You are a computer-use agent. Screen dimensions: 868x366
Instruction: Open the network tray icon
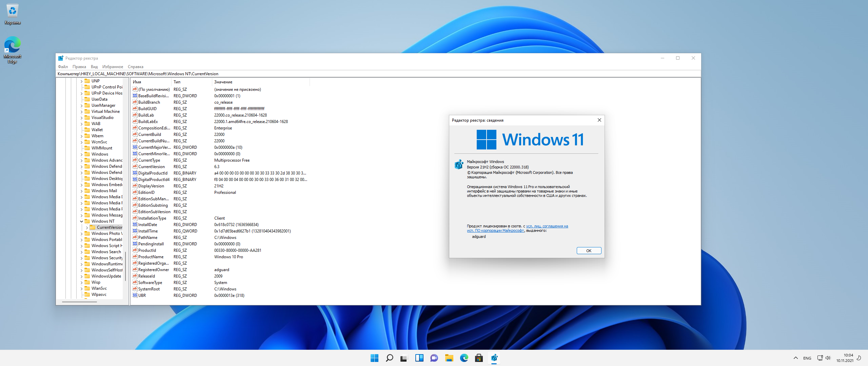point(820,358)
